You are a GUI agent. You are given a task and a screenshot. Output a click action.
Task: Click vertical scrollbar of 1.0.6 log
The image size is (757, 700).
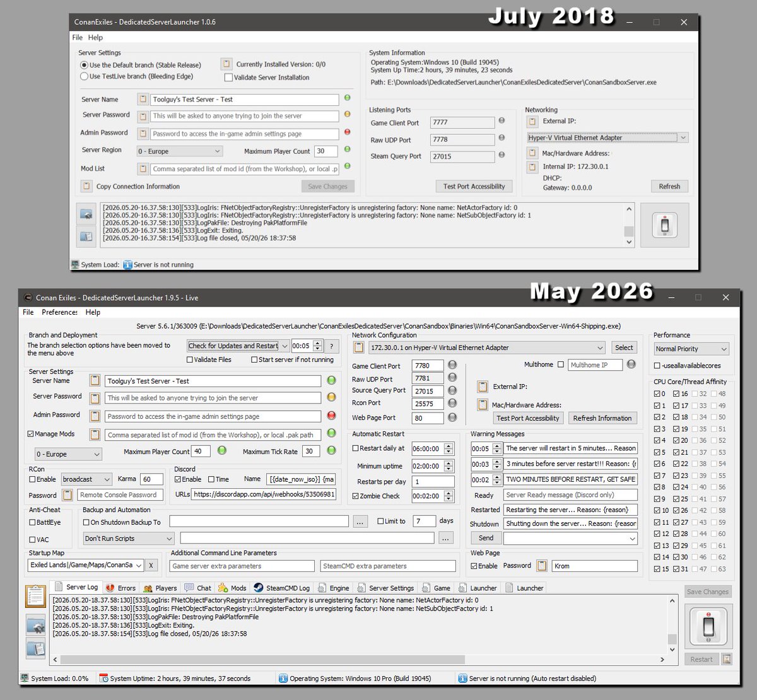coord(629,225)
